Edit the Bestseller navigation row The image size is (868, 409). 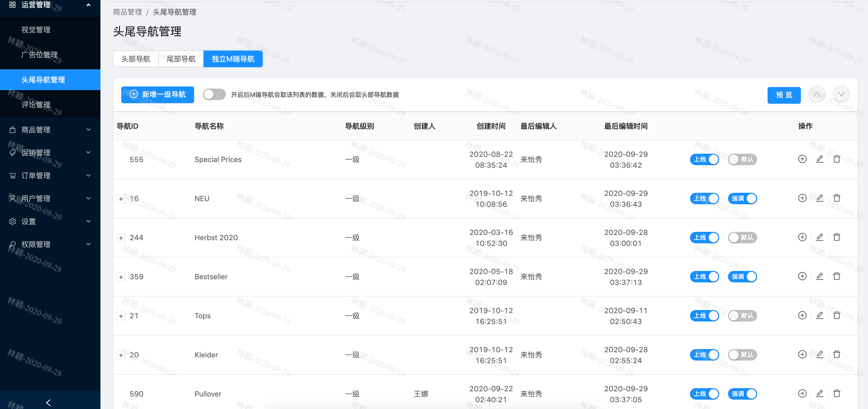[x=819, y=276]
